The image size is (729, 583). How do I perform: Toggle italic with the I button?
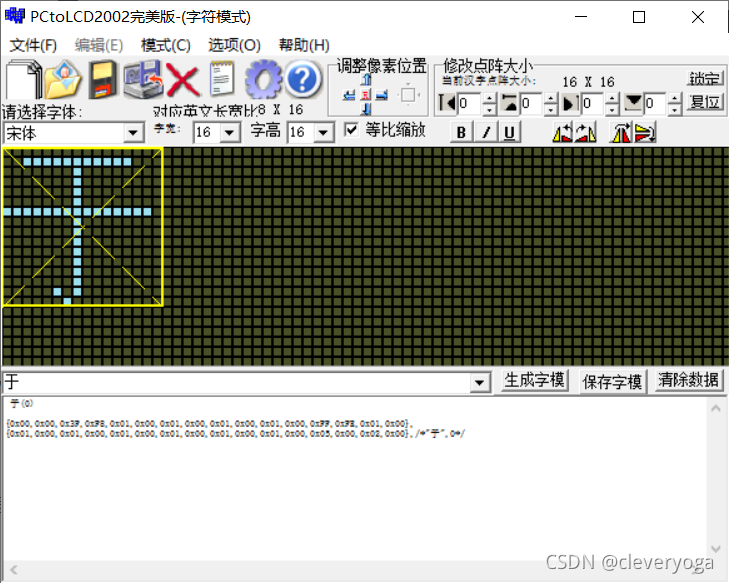pyautogui.click(x=486, y=132)
